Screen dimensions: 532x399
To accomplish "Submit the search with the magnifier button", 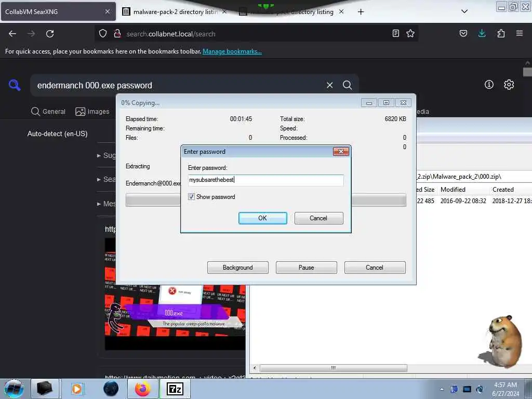I will point(347,85).
